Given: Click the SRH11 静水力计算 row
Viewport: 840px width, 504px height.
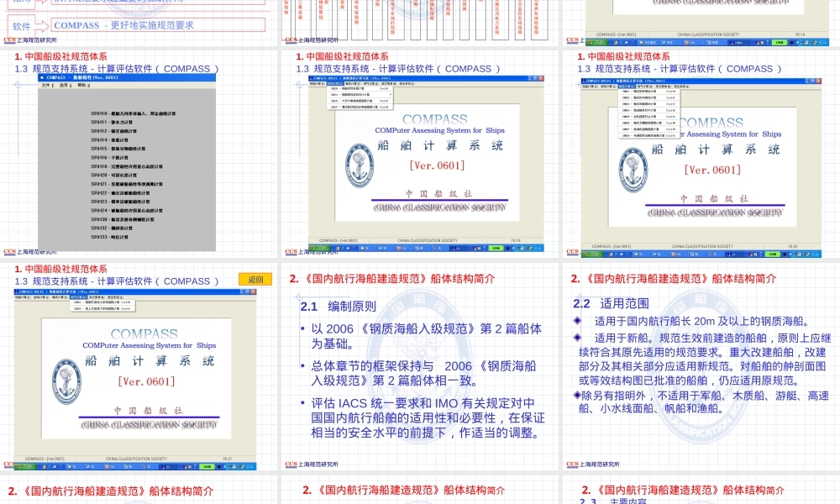Looking at the screenshot, I should click(112, 122).
